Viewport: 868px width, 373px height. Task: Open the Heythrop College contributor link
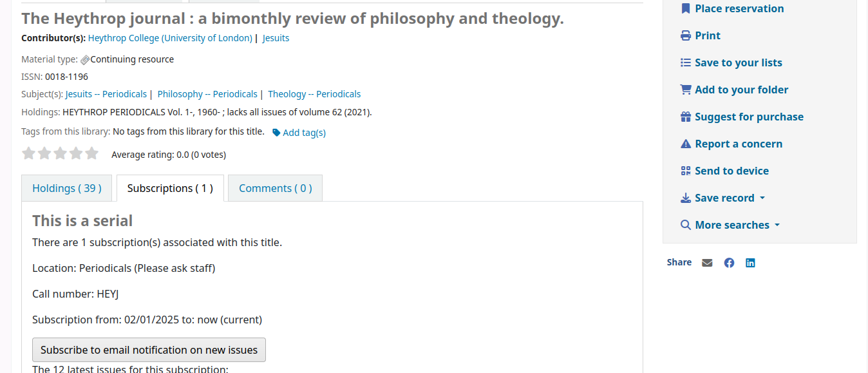(x=170, y=39)
